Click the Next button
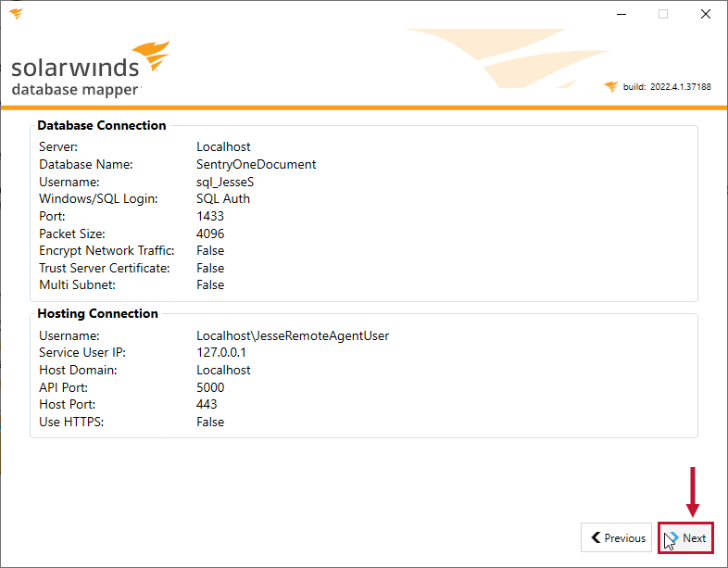 (x=685, y=537)
